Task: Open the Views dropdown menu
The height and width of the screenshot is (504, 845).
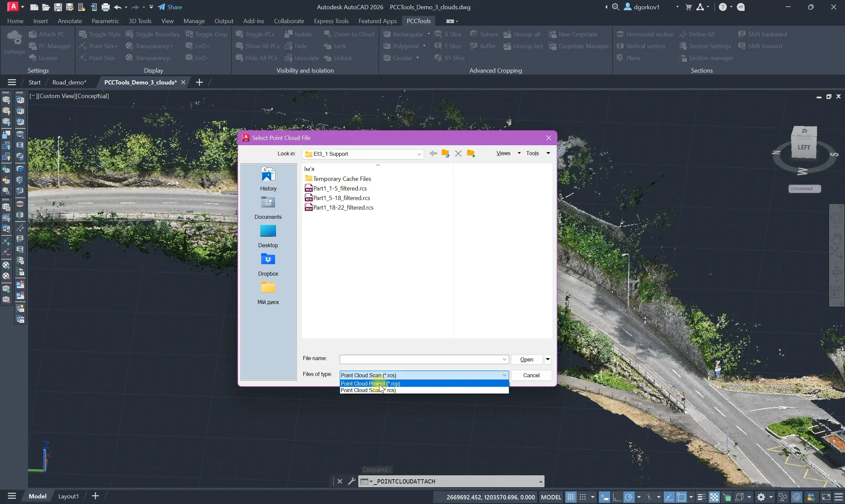Action: pos(508,153)
